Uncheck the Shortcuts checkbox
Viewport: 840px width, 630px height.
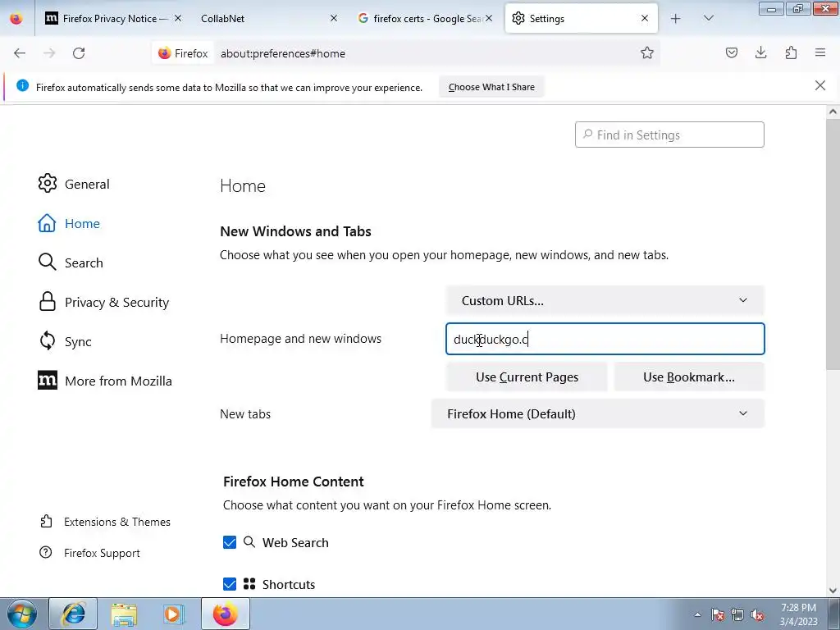(230, 584)
